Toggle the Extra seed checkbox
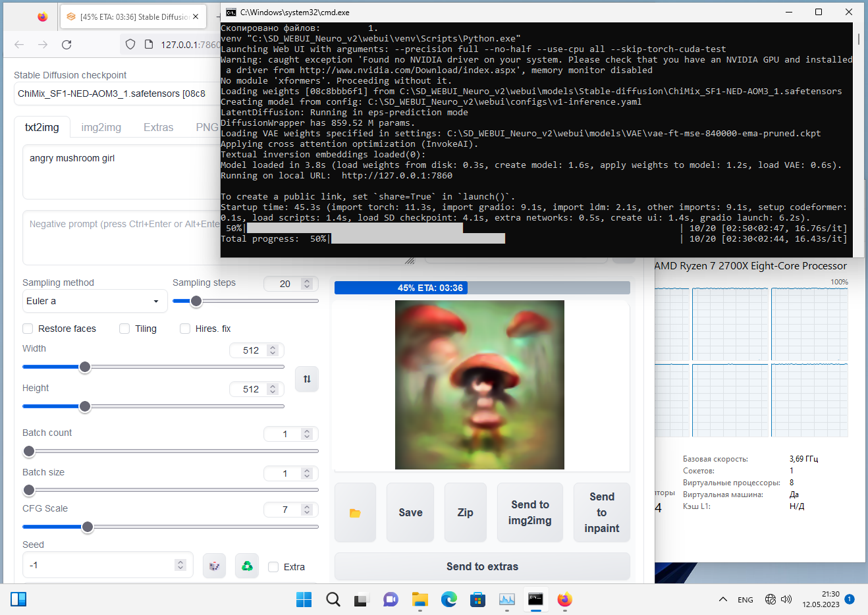This screenshot has height=615, width=868. pyautogui.click(x=273, y=567)
